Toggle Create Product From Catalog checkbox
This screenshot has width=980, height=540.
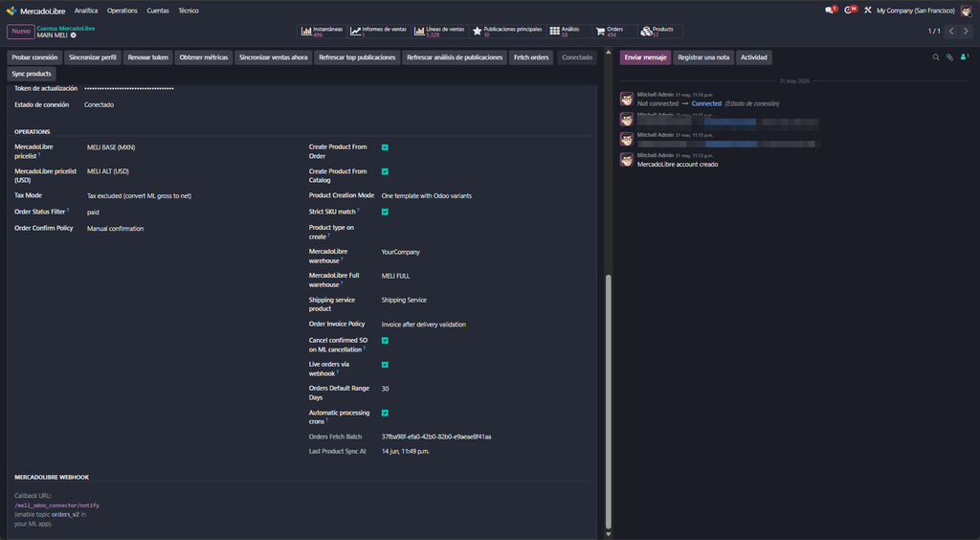(x=385, y=171)
